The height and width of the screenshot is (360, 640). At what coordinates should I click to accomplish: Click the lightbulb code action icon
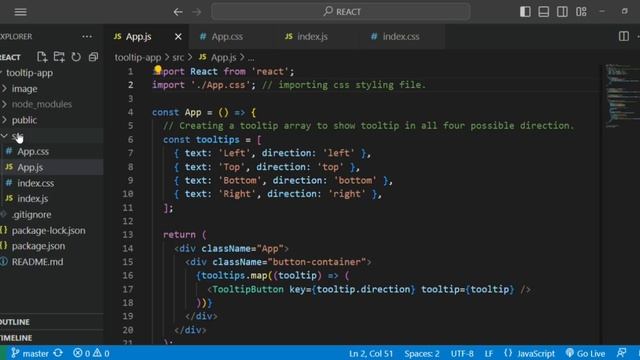158,70
